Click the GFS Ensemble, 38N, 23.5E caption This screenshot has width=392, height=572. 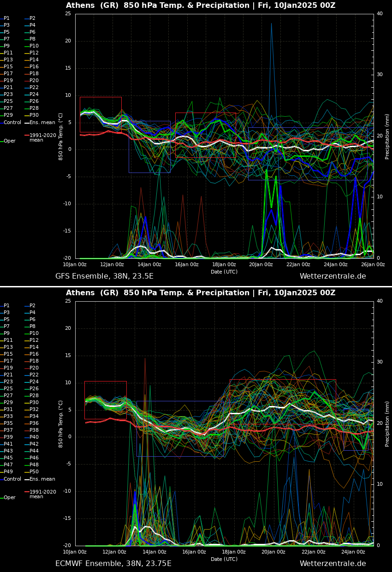(x=104, y=276)
